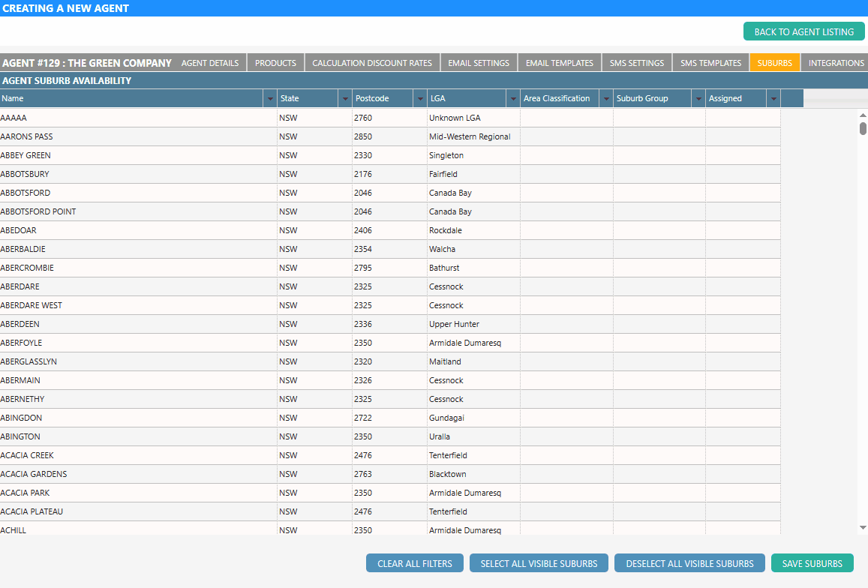The width and height of the screenshot is (868, 588).
Task: Click Select All Visible Suburbs
Action: 539,563
